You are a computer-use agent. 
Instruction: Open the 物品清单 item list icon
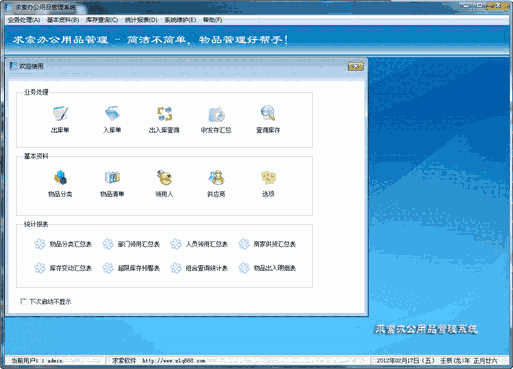click(112, 177)
